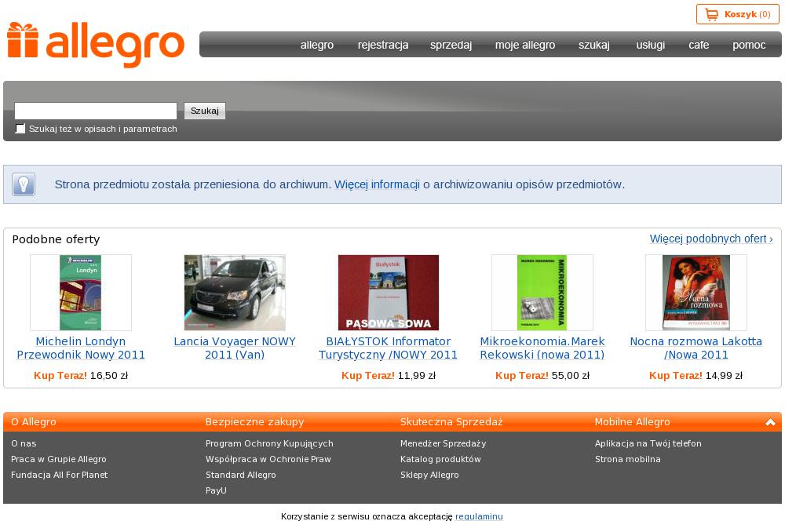Open 'Aplikacja na Twój telefon' link

(648, 443)
